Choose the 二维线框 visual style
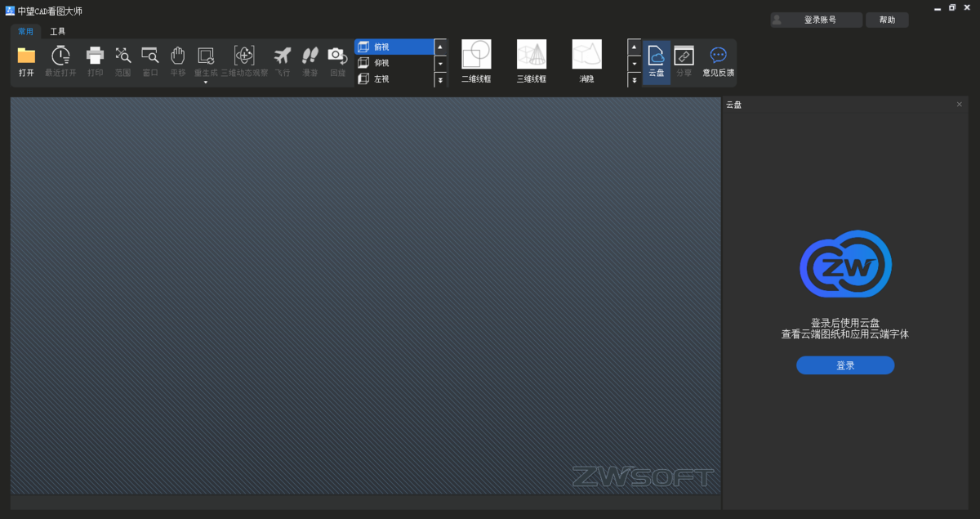The height and width of the screenshot is (519, 980). pyautogui.click(x=476, y=62)
